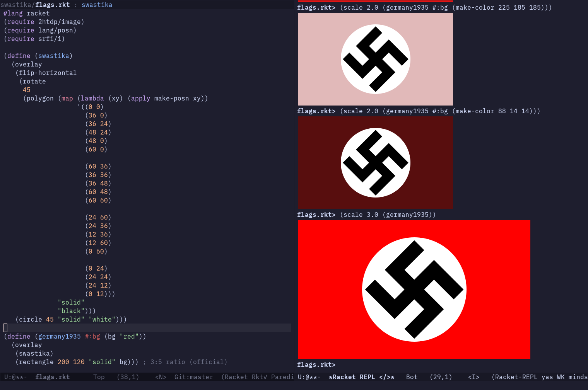Click the flags.rkt buffer name in left modeline

53,377
